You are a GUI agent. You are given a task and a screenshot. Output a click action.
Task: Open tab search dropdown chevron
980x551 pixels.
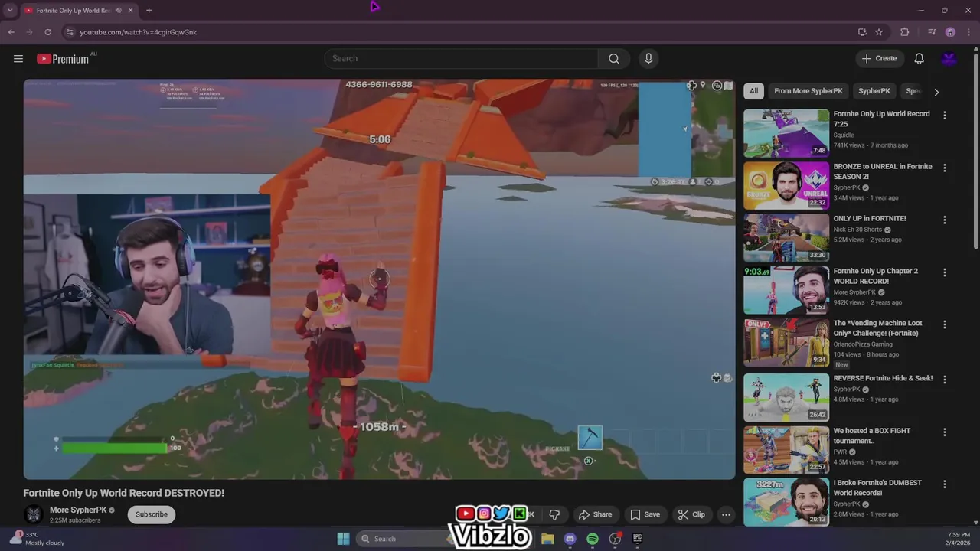pos(10,10)
